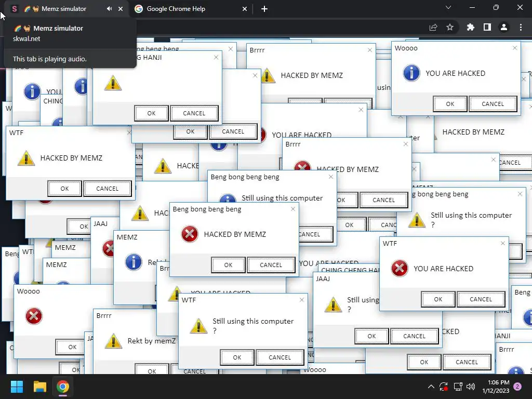The height and width of the screenshot is (399, 532).
Task: Bookmark this page with the star icon
Action: pyautogui.click(x=450, y=27)
